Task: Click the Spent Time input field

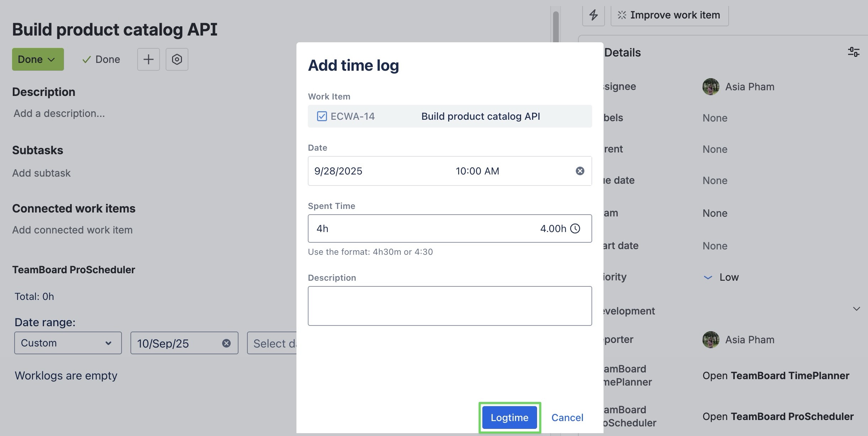Action: (423, 228)
